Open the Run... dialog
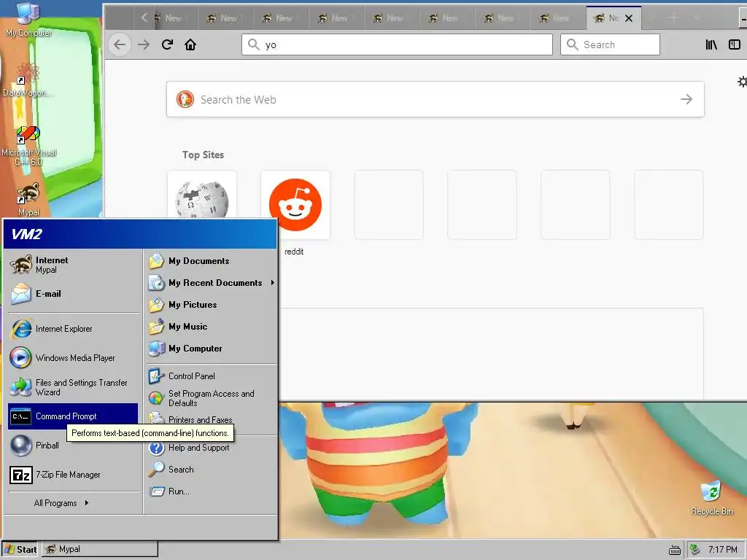Viewport: 747px width, 560px height. pyautogui.click(x=212, y=491)
